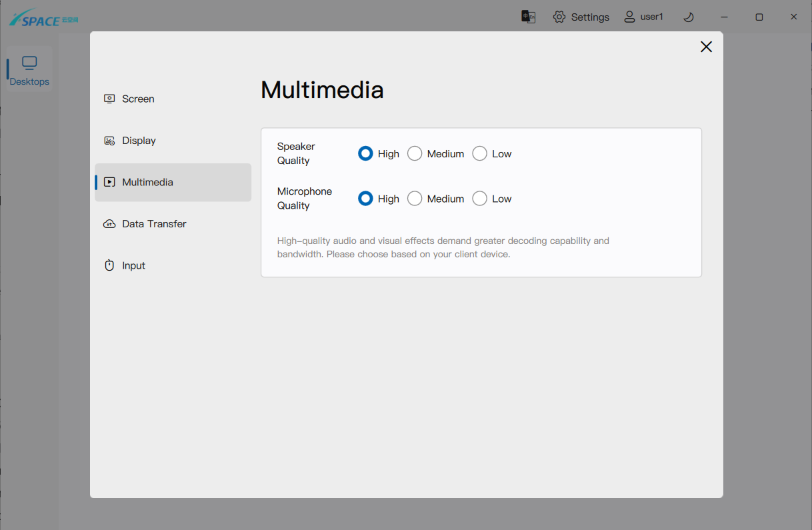Go to the Input settings tab
Viewport: 812px width, 530px height.
[133, 265]
